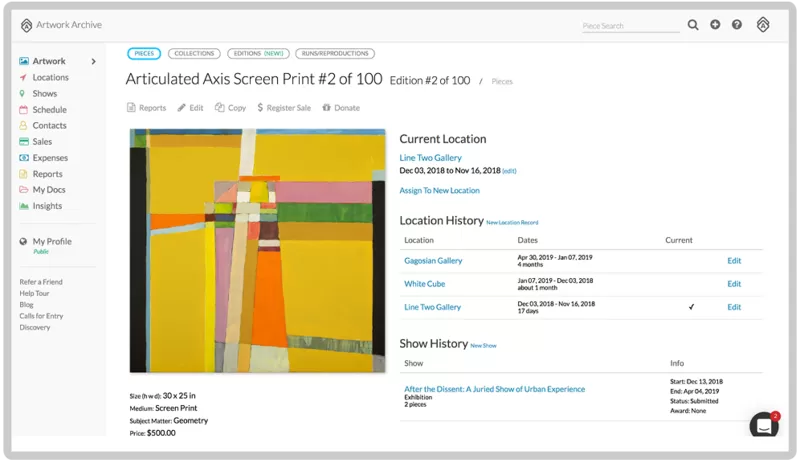Expand the Artwork sidebar chevron

93,61
